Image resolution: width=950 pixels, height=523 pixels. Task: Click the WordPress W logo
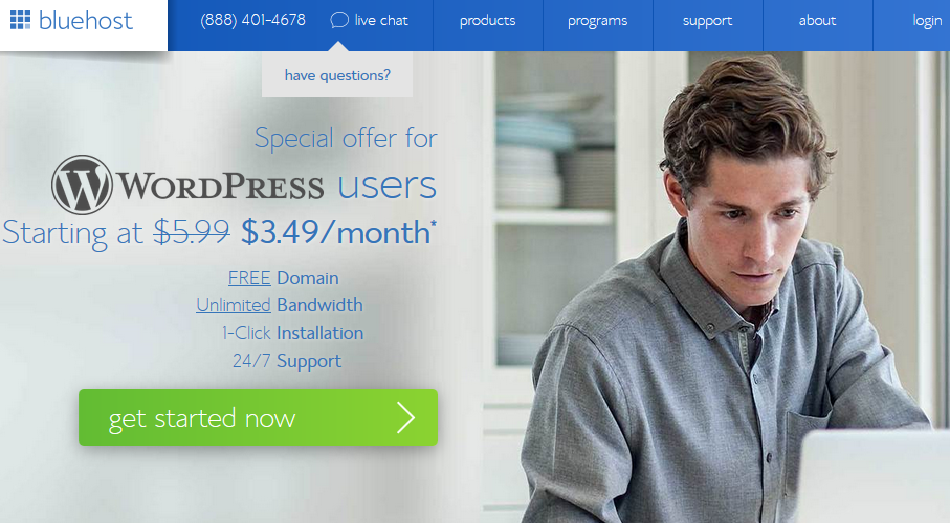82,185
